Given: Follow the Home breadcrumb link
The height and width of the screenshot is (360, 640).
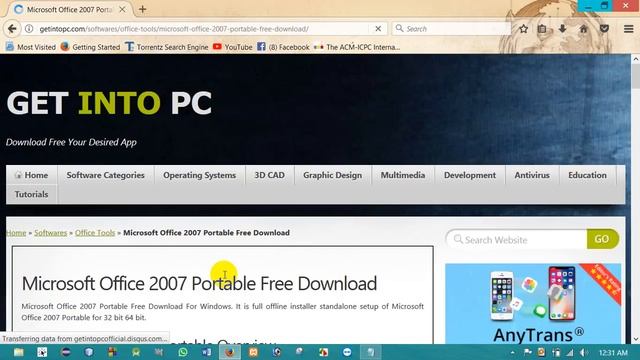Looking at the screenshot, I should tap(16, 233).
